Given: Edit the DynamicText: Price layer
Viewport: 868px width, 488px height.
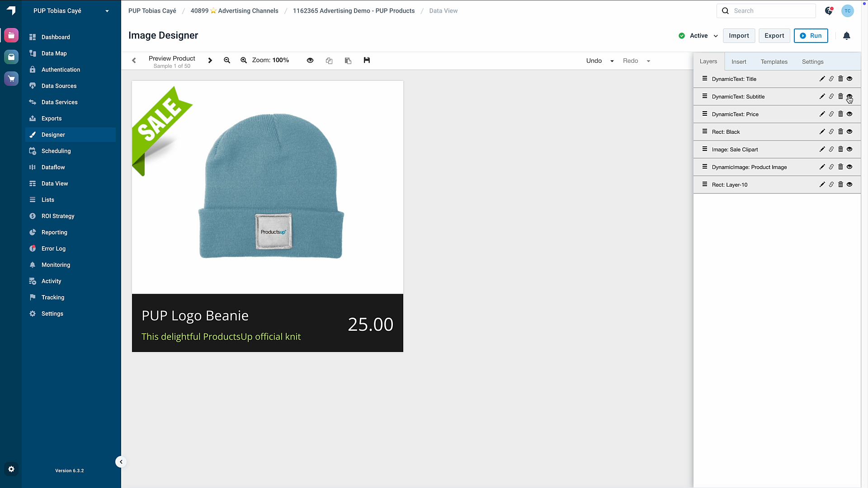Looking at the screenshot, I should (822, 114).
